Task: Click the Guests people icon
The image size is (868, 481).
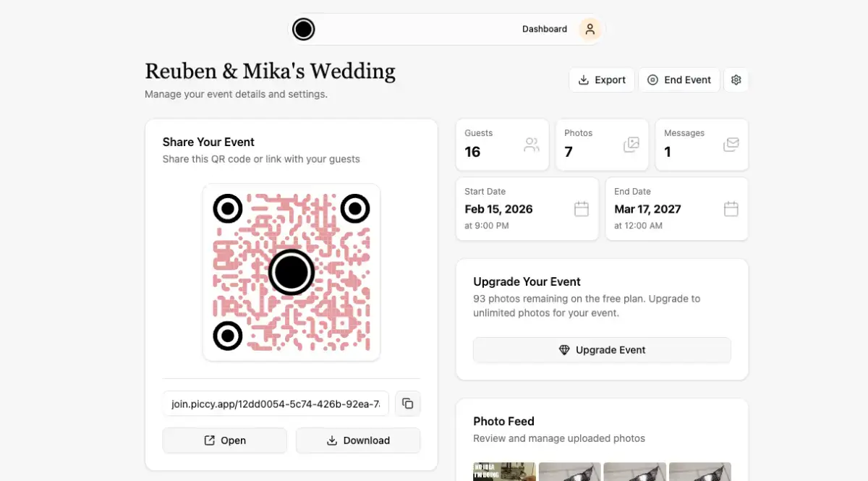Action: coord(532,145)
